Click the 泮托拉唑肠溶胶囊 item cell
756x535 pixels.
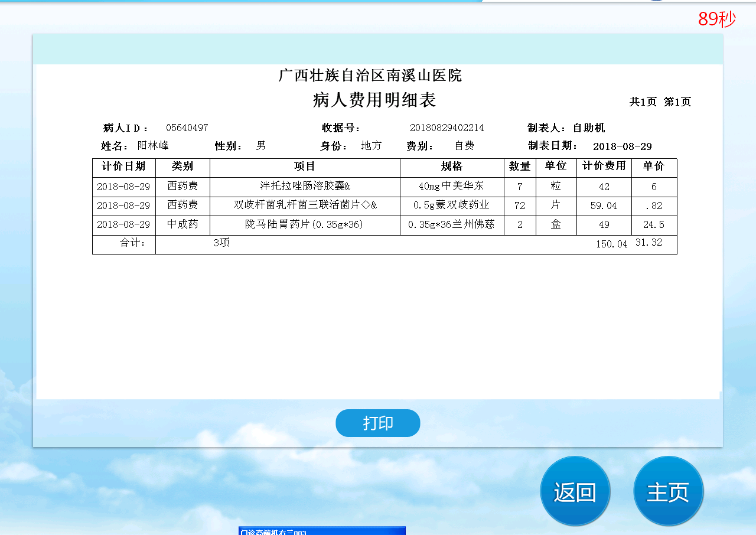point(305,187)
